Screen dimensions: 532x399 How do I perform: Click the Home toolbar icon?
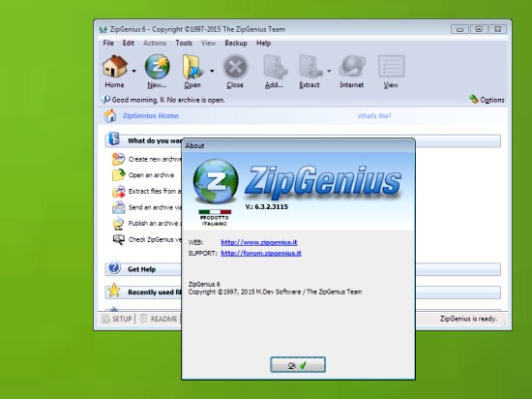tap(115, 66)
